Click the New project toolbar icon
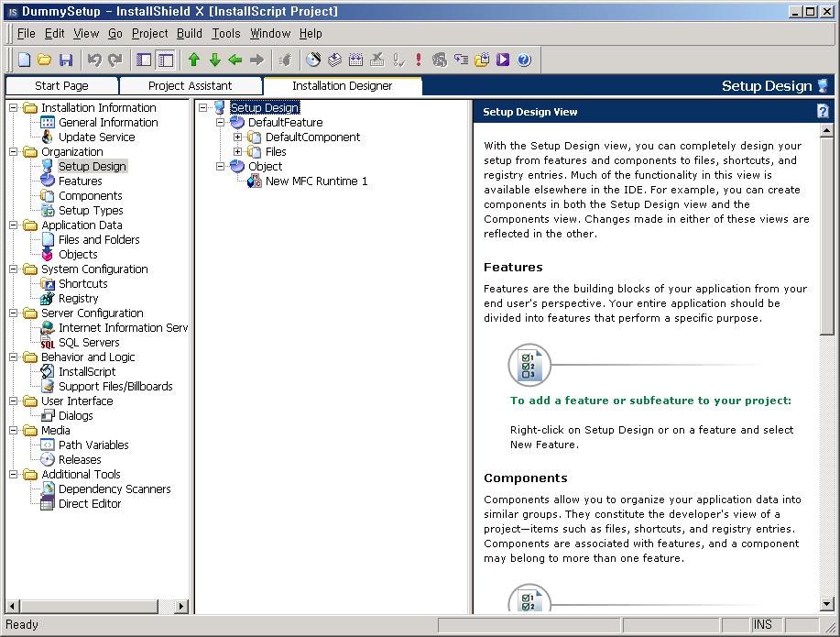The width and height of the screenshot is (840, 637). pyautogui.click(x=24, y=60)
